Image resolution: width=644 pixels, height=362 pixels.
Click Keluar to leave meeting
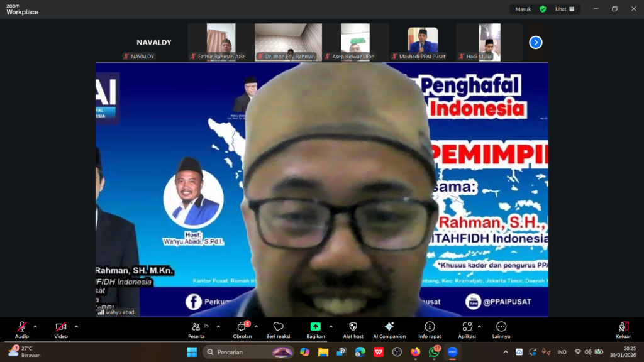click(623, 330)
